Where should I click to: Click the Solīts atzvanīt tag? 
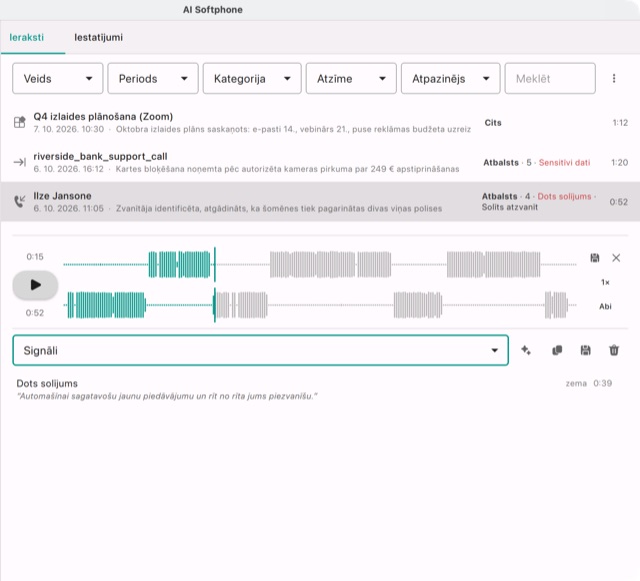509,207
